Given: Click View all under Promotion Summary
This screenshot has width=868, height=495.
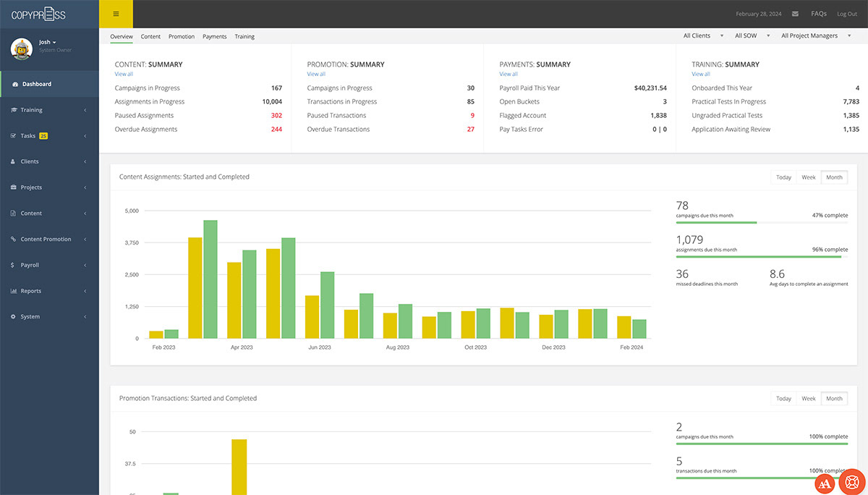Looking at the screenshot, I should point(316,74).
